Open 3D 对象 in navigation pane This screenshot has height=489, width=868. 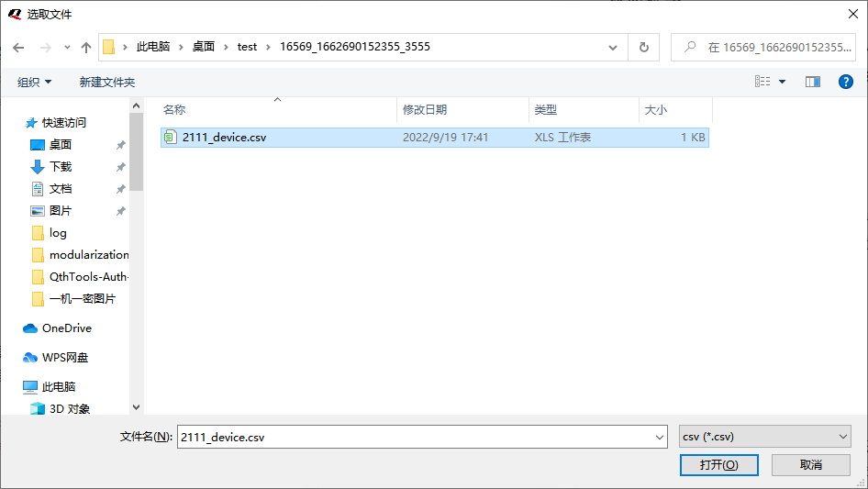click(60, 408)
